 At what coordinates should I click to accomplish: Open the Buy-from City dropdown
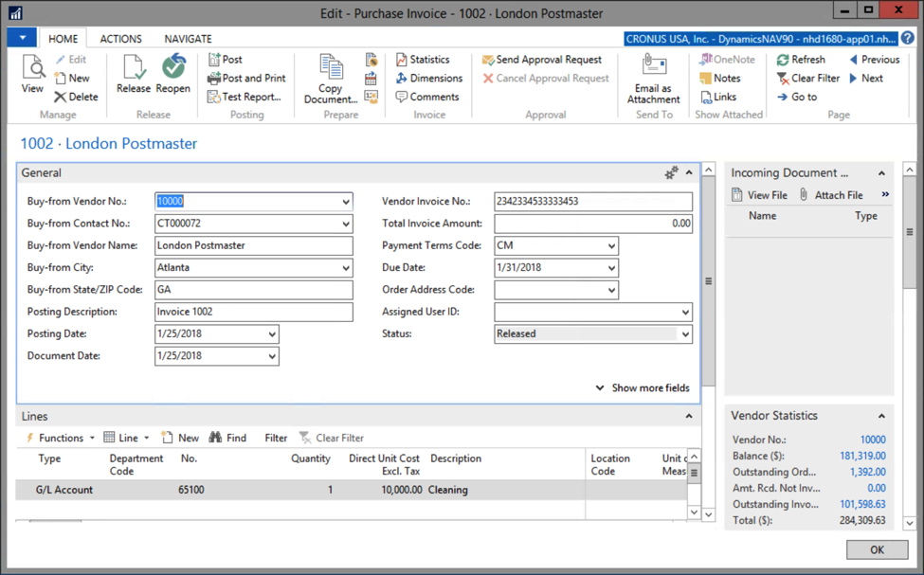coord(346,268)
